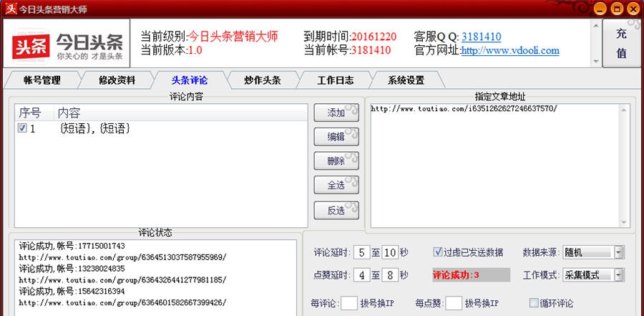This screenshot has width=644, height=316.
Task: Click the group URL ending 6364513037587955969
Action: coord(122,257)
